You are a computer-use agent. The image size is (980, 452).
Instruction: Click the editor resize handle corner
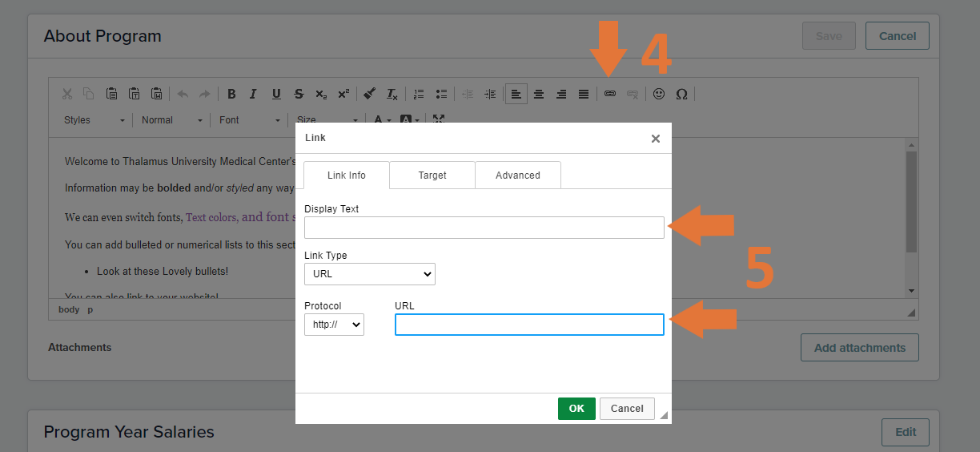point(911,313)
